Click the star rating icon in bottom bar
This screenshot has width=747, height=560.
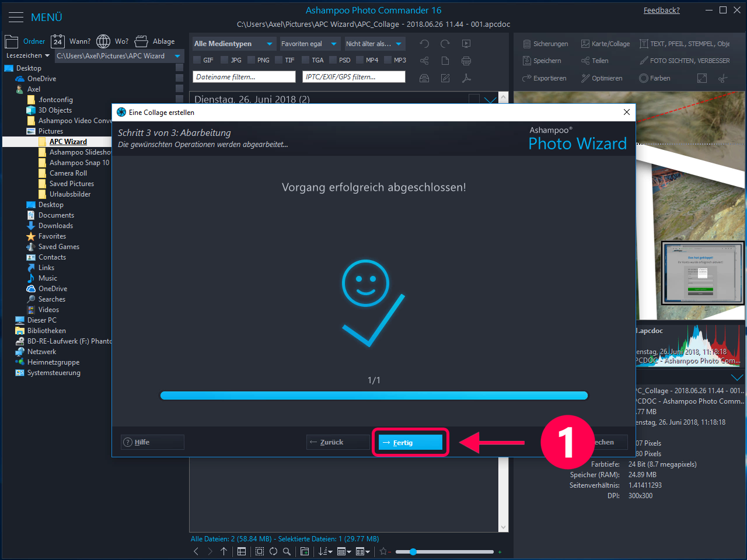(383, 551)
